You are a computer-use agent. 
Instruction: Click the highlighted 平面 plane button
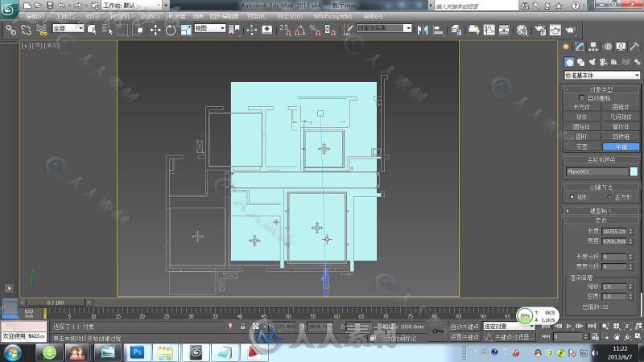click(x=621, y=146)
